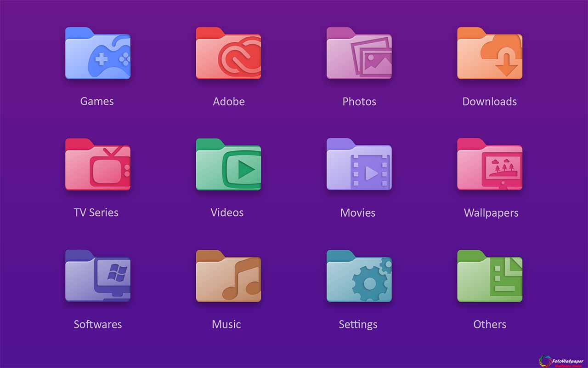Open the orange Downloads folder icon
Viewport: 588px width, 368px height.
tap(490, 53)
